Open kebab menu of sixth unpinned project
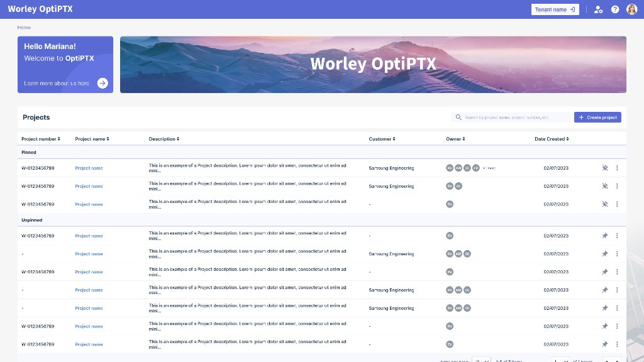The height and width of the screenshot is (362, 644). click(617, 326)
